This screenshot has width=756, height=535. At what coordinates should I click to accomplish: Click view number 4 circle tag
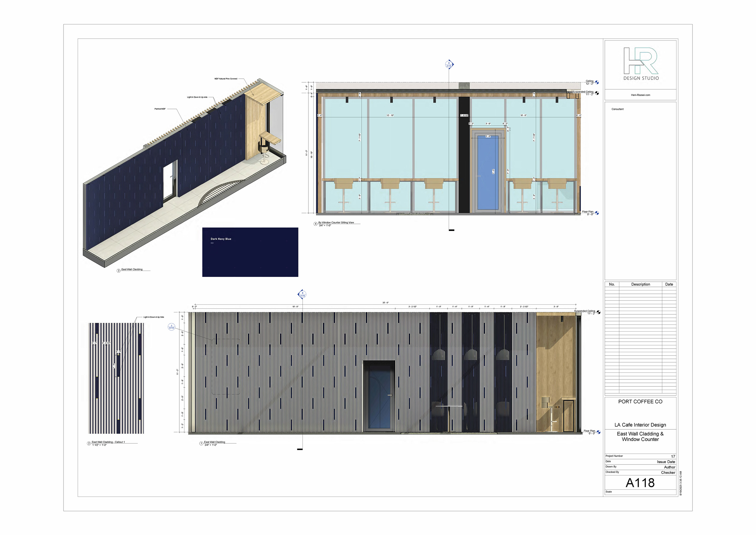click(315, 224)
